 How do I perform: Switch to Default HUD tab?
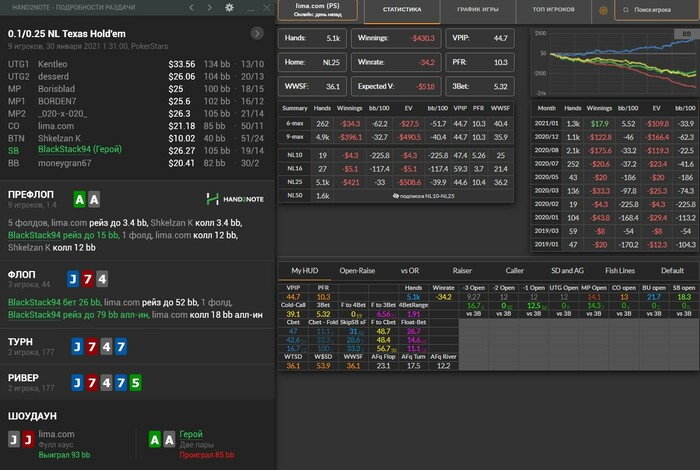point(672,270)
